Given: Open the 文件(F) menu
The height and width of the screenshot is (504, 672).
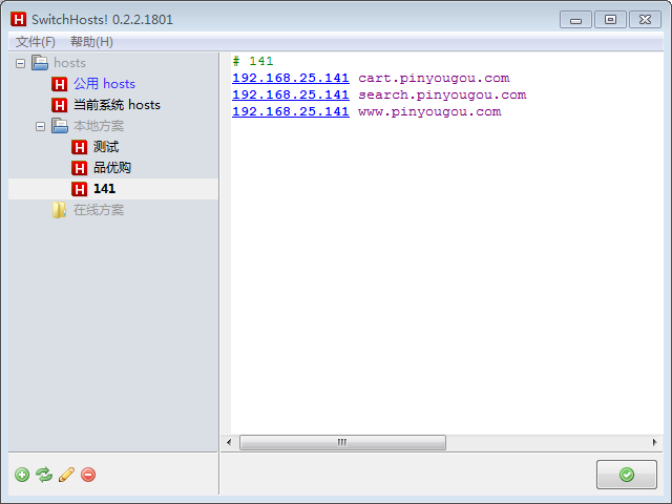Looking at the screenshot, I should (x=36, y=42).
